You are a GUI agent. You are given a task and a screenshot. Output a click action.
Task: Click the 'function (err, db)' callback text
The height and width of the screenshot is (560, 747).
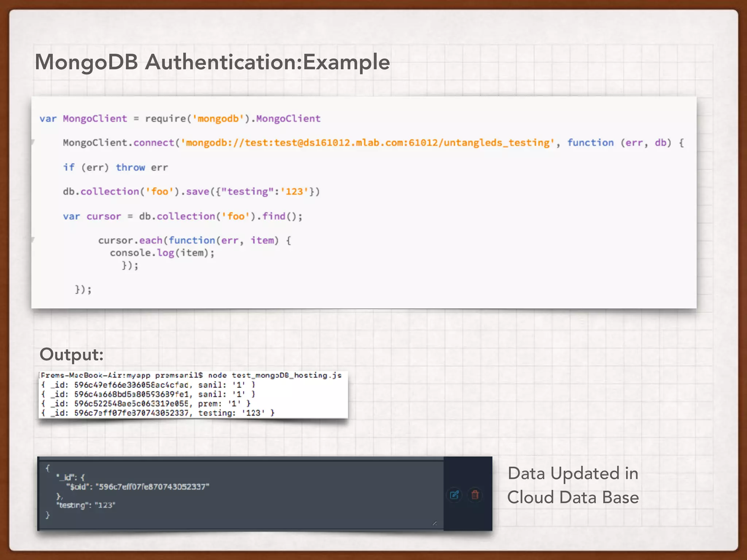pyautogui.click(x=619, y=143)
